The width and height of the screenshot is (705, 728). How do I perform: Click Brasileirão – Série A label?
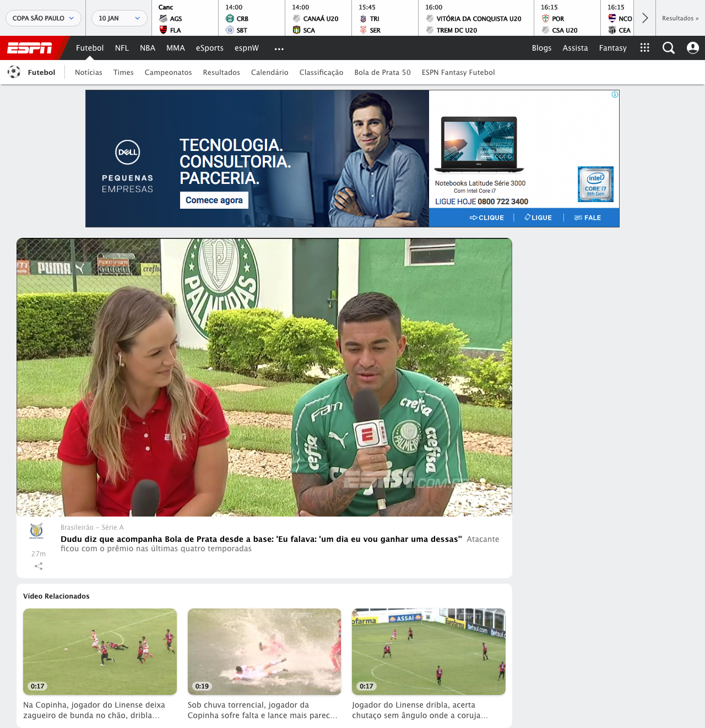(x=92, y=528)
